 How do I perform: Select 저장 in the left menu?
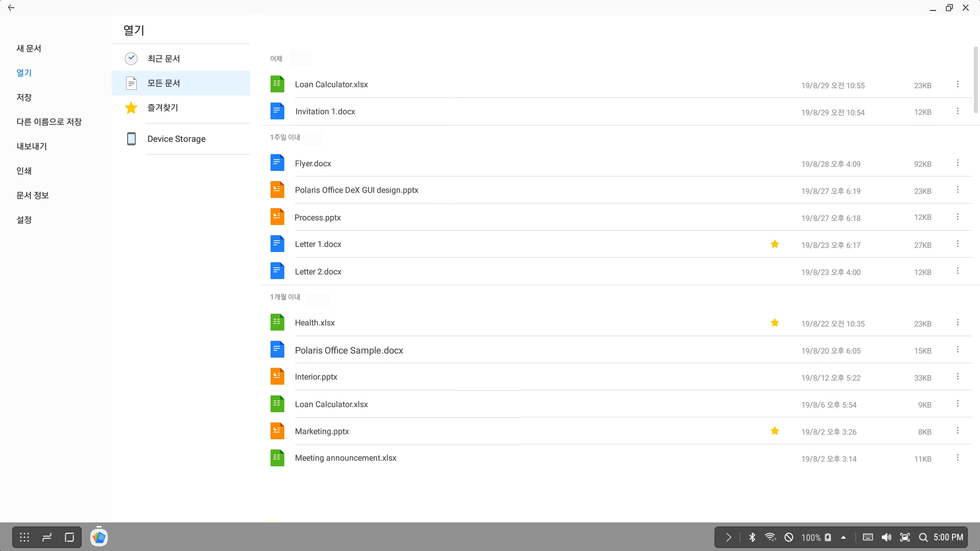click(24, 97)
